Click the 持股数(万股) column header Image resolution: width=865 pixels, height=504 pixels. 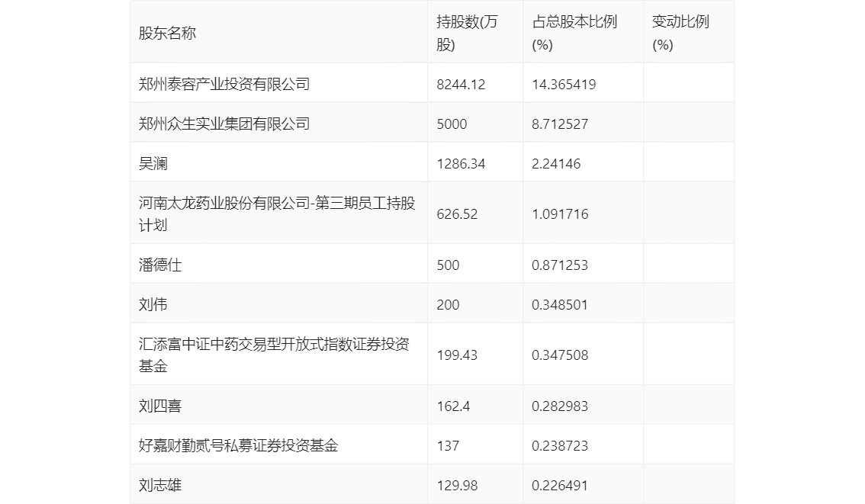(468, 33)
